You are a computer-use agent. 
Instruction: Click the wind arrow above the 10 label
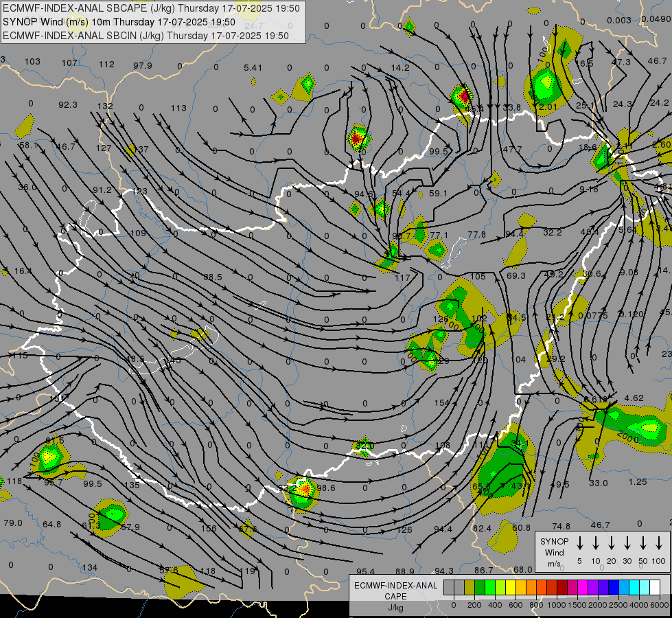click(595, 543)
